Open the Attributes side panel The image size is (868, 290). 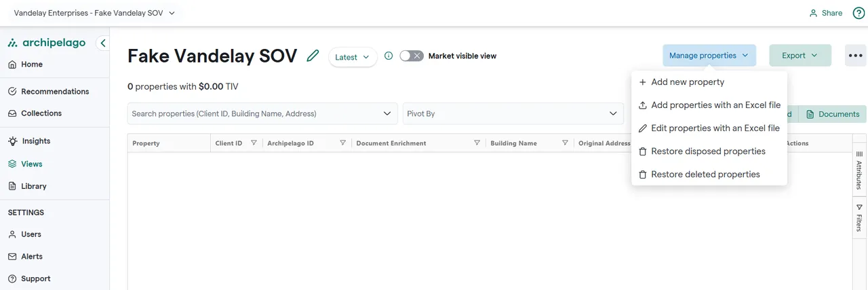coord(859,170)
